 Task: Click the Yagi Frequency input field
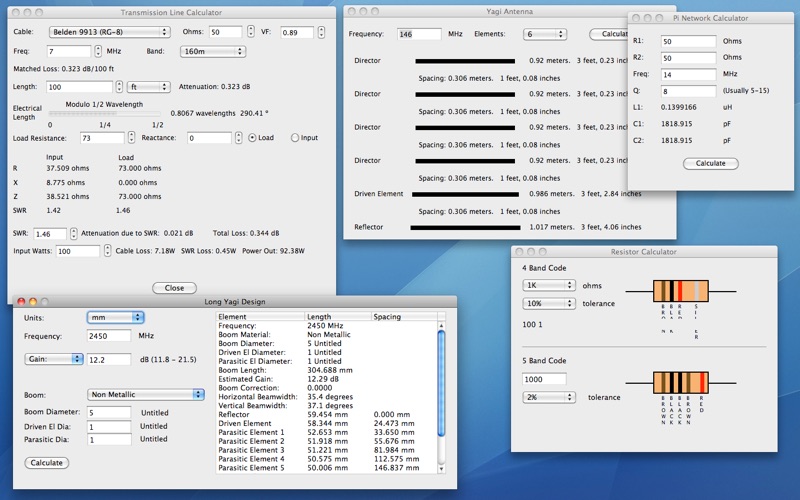[x=419, y=34]
